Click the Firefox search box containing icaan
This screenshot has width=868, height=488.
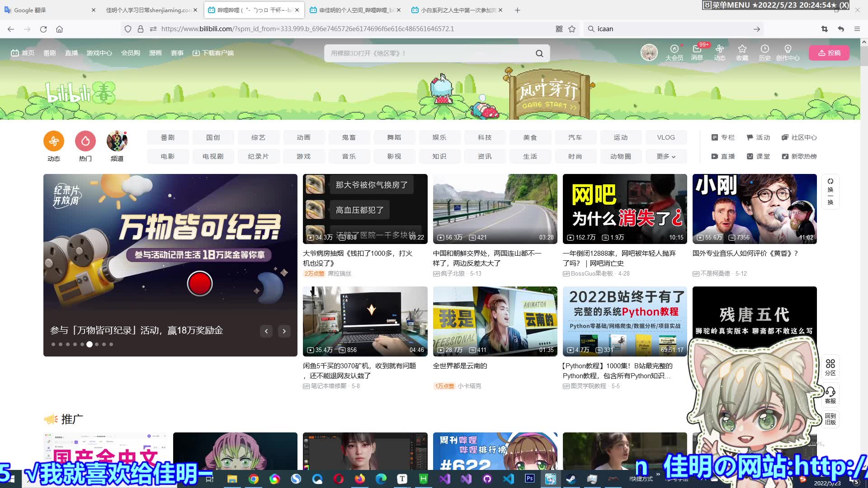pos(674,29)
